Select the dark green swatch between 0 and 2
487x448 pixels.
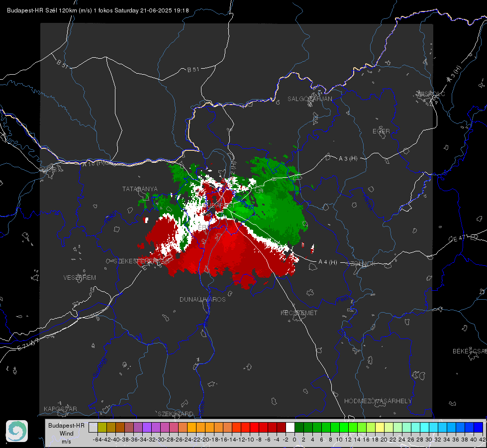[x=299, y=428]
